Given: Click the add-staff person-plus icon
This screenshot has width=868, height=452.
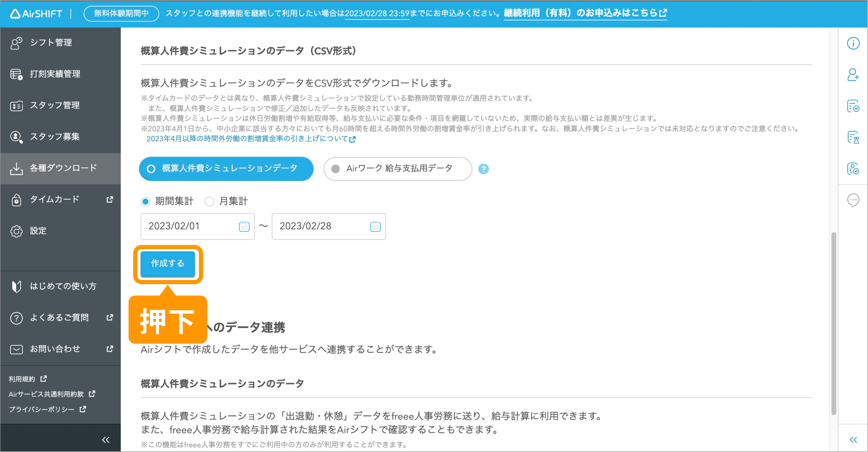Looking at the screenshot, I should 853,75.
